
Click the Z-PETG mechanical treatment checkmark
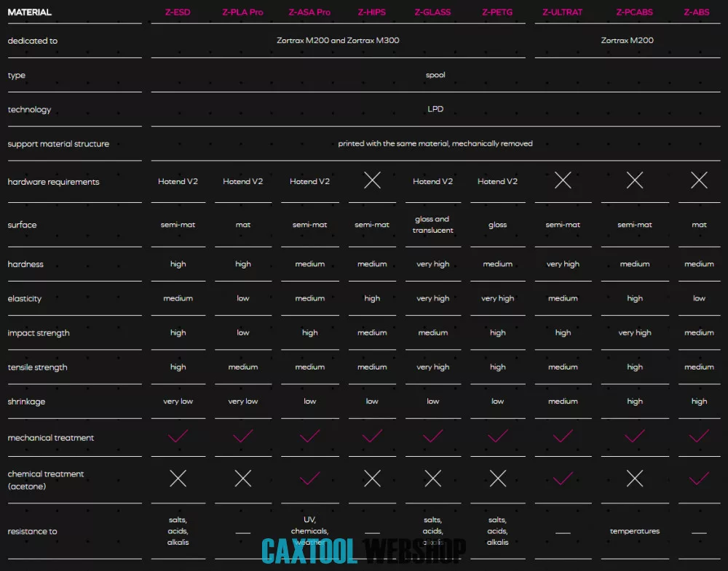498,436
